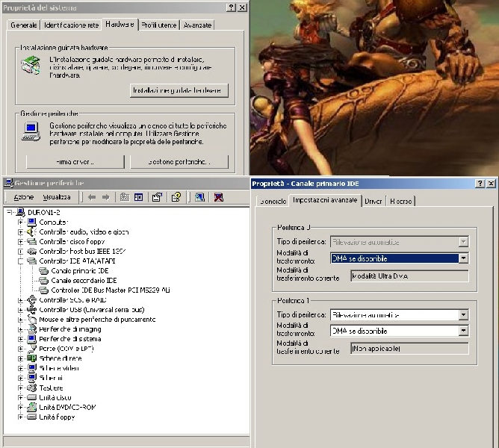The height and width of the screenshot is (448, 499).
Task: Toggle the show/hide console tree toolbar icon
Action: pyautogui.click(x=139, y=197)
